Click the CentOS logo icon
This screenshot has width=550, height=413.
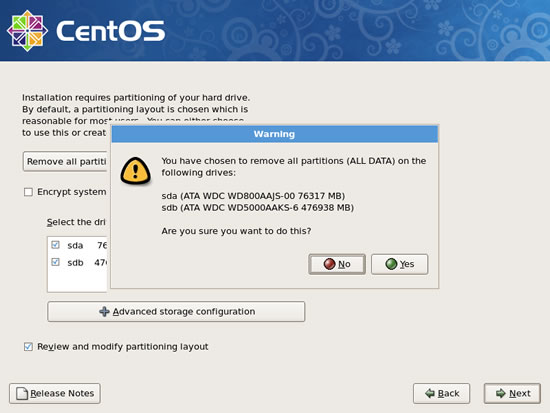[27, 31]
